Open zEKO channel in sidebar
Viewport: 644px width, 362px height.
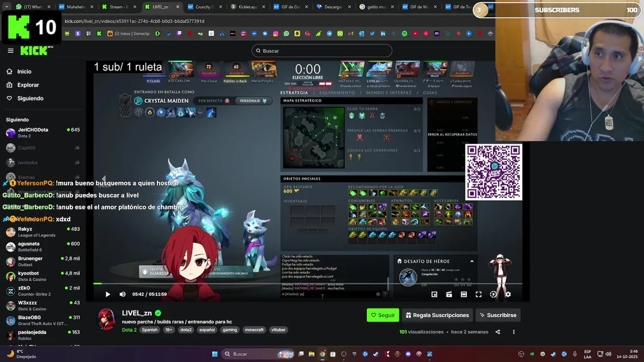(43, 291)
